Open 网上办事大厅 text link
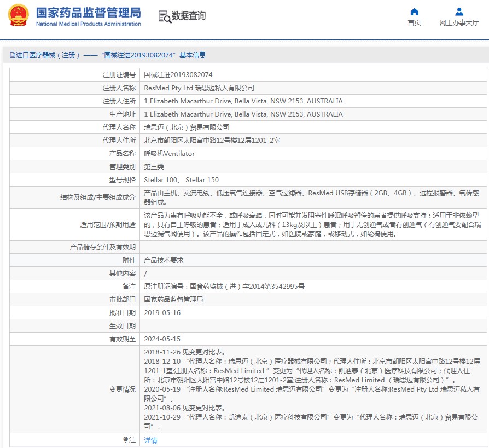Image resolution: width=489 pixels, height=448 pixels. (459, 23)
